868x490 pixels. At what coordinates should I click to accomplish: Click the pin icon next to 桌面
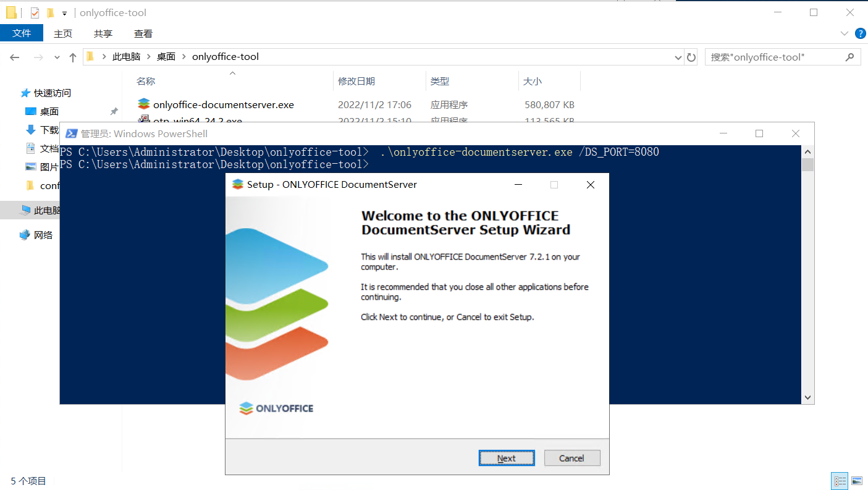click(x=114, y=111)
